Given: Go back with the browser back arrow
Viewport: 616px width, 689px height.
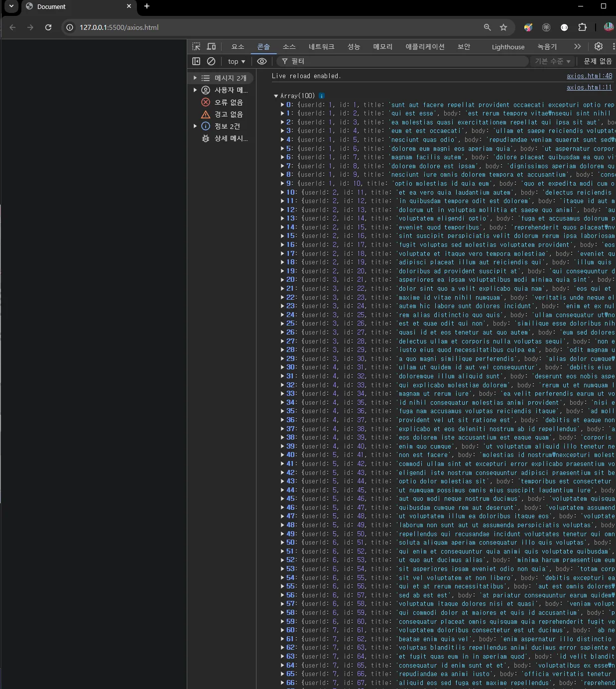Looking at the screenshot, I should click(13, 27).
